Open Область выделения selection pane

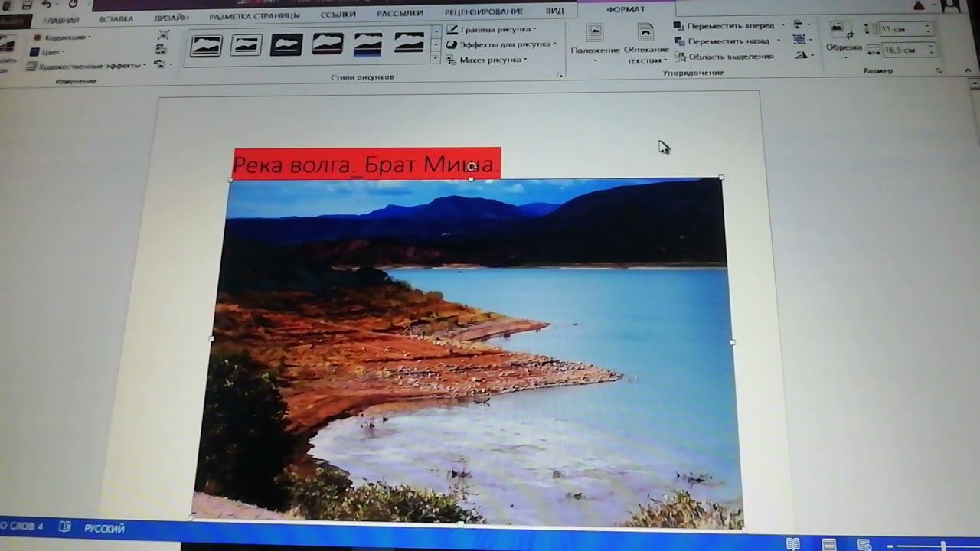724,57
